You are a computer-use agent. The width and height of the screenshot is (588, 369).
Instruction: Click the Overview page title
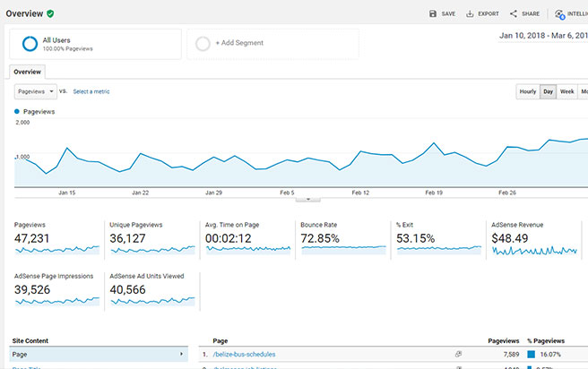pyautogui.click(x=24, y=13)
